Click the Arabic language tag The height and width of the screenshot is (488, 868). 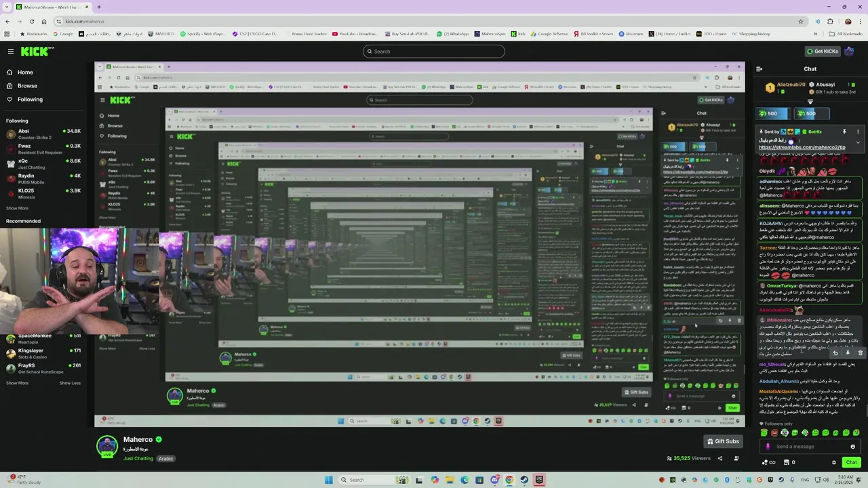tap(166, 458)
